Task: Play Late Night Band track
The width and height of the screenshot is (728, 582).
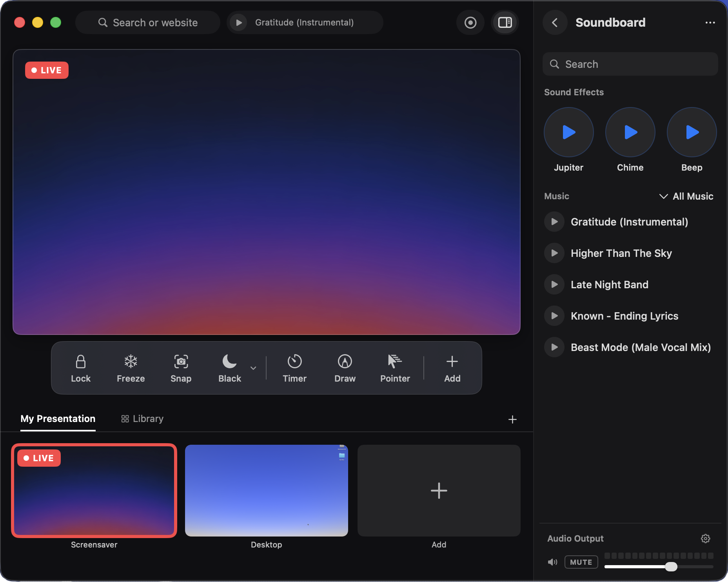Action: tap(554, 284)
